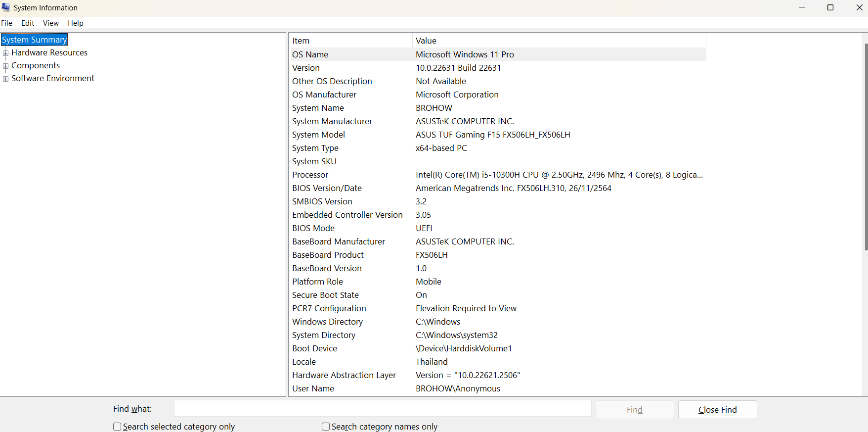The width and height of the screenshot is (868, 432).
Task: Select the BaseBoard Manufacturer row
Action: pyautogui.click(x=498, y=241)
